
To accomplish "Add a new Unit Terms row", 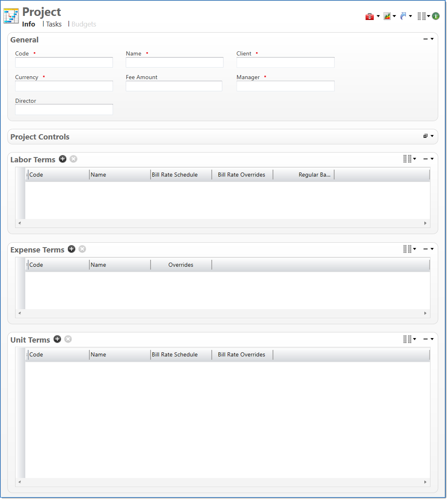I will point(58,339).
